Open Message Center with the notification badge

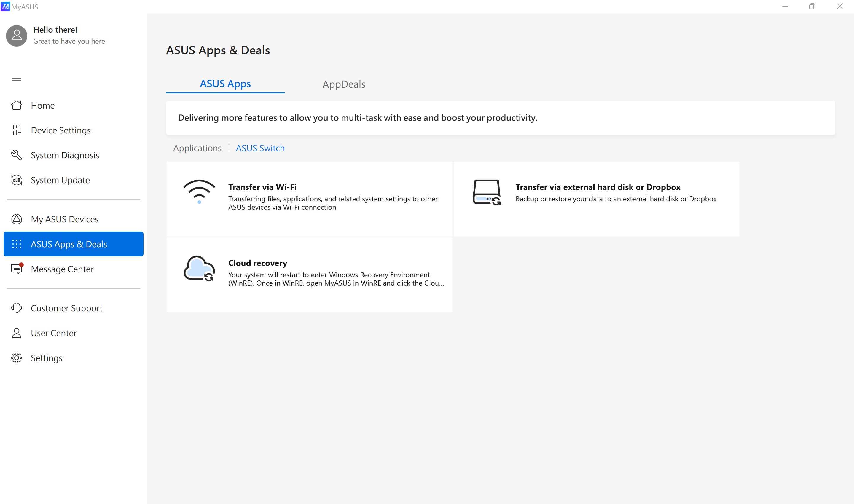17,269
